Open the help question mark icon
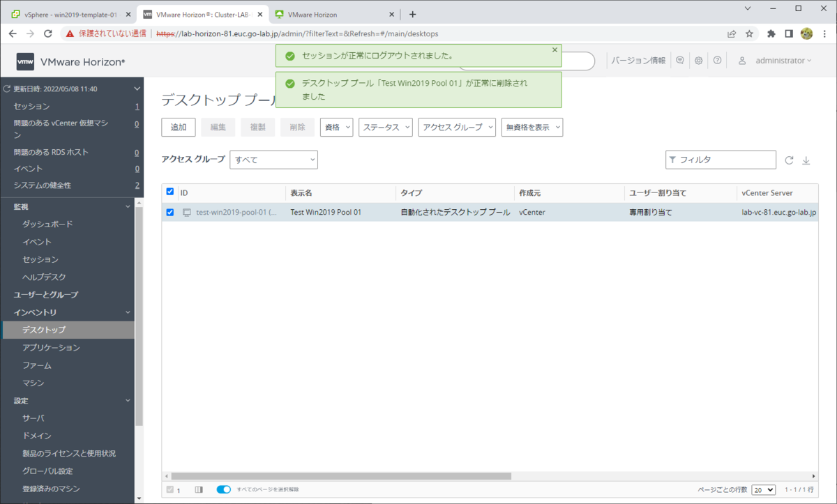 click(x=717, y=61)
